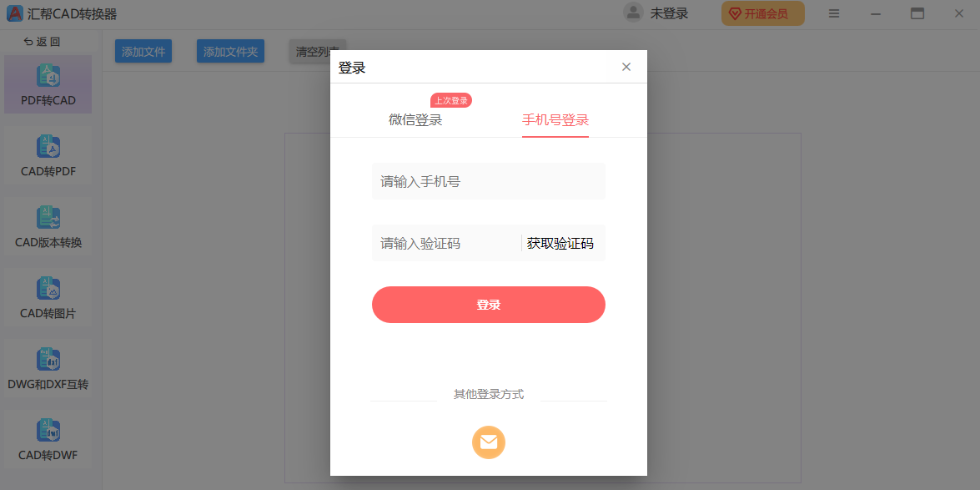The image size is (980, 490).
Task: Maximize the application window
Action: point(917,13)
